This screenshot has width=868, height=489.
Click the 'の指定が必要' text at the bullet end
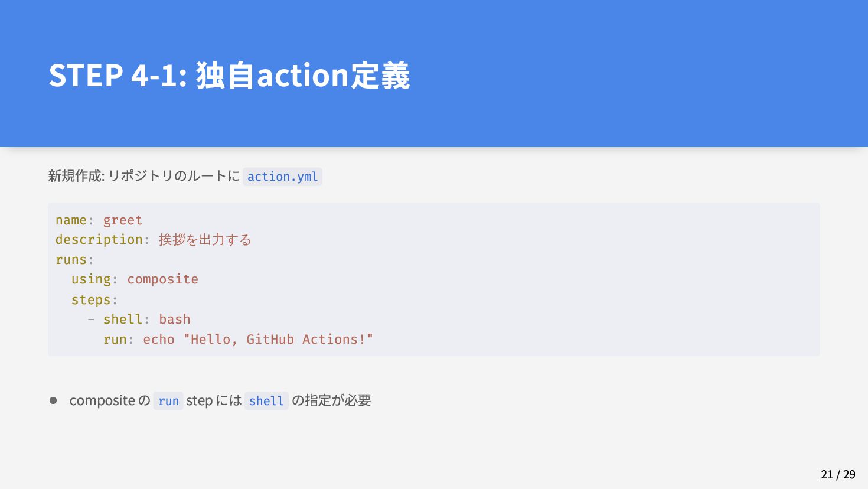coord(331,400)
